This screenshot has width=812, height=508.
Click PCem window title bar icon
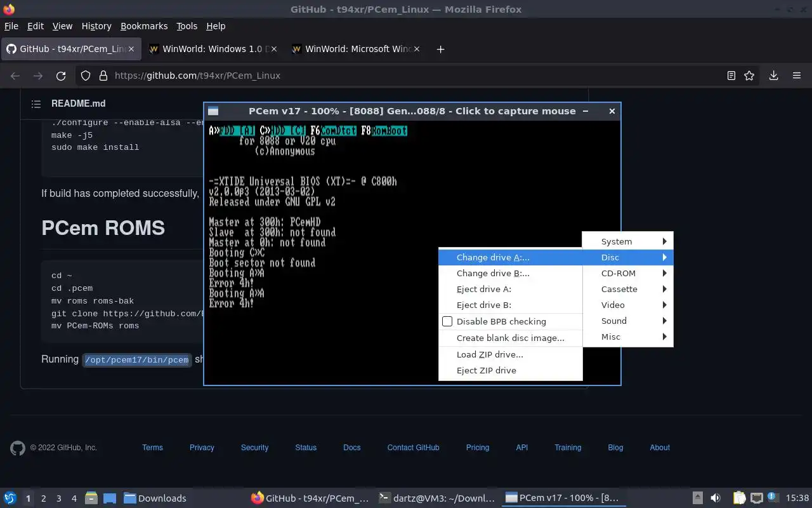pos(213,111)
